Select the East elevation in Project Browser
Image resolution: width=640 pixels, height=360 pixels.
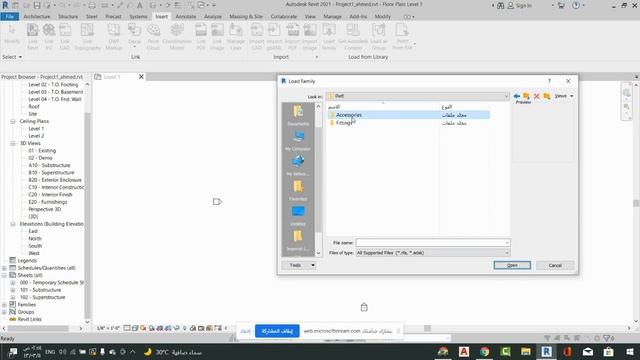click(x=33, y=231)
